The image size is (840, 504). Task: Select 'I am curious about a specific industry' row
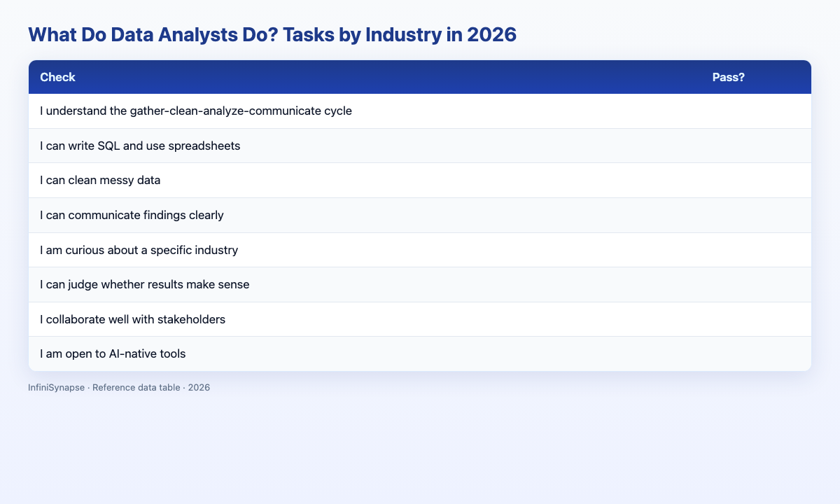[420, 250]
